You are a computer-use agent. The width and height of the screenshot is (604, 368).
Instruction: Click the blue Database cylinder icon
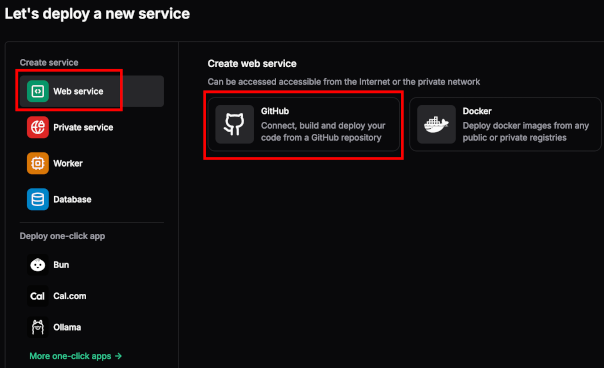pyautogui.click(x=38, y=199)
